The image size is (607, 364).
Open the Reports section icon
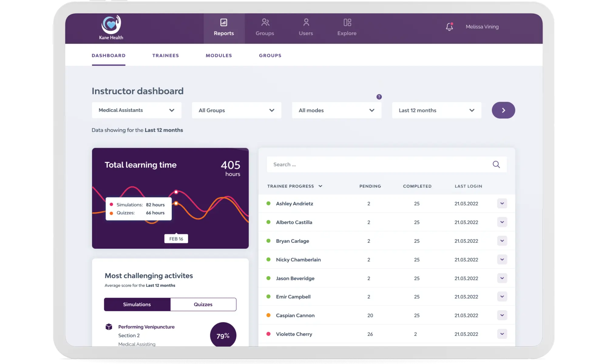tap(224, 22)
